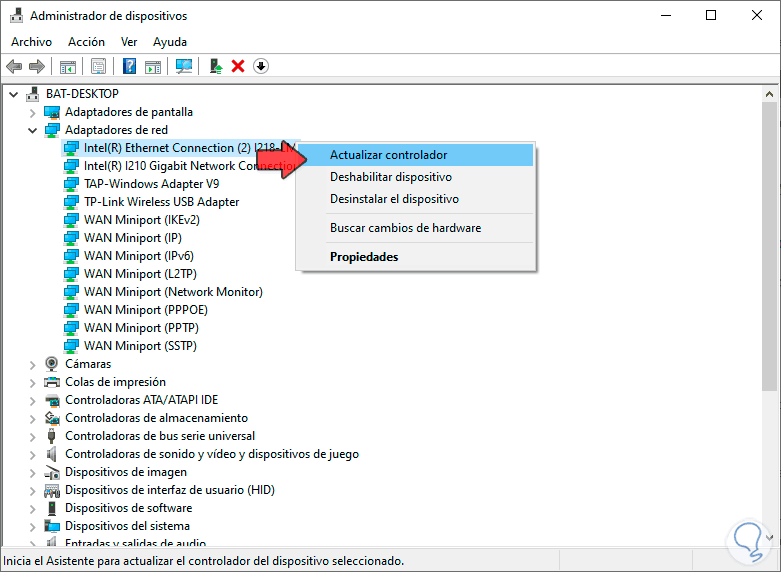Expand Dispositivos de imagen chevron
Viewport: 781px width, 572px height.
click(33, 473)
